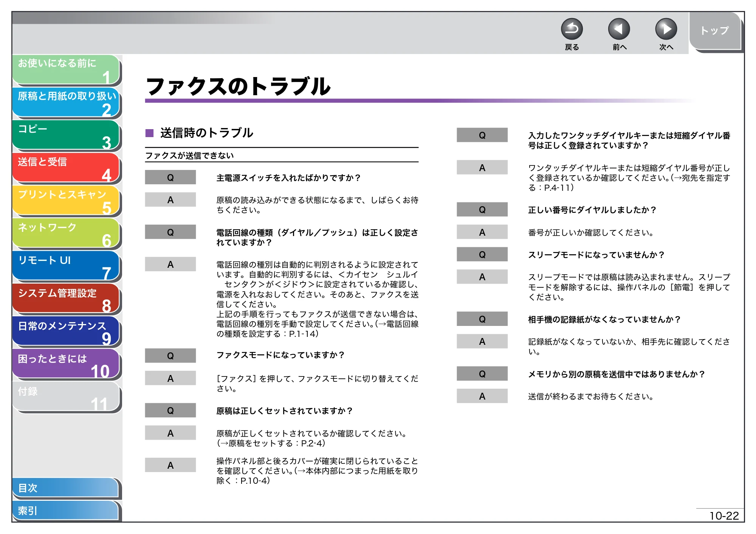Click answer about ［ファクス］を押して mode switch
756x534 pixels.
click(317, 383)
